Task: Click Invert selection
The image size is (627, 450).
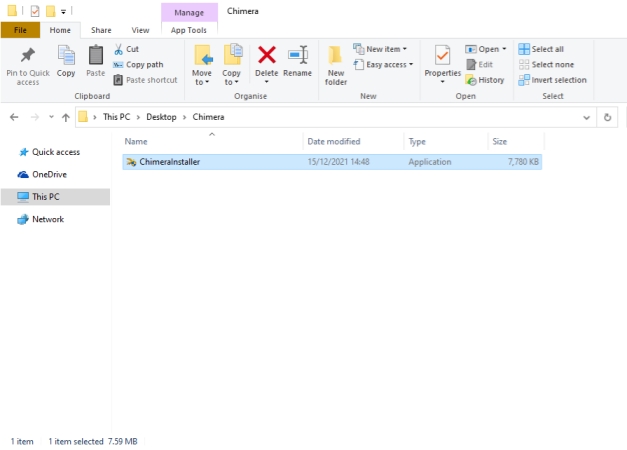Action: pos(553,80)
